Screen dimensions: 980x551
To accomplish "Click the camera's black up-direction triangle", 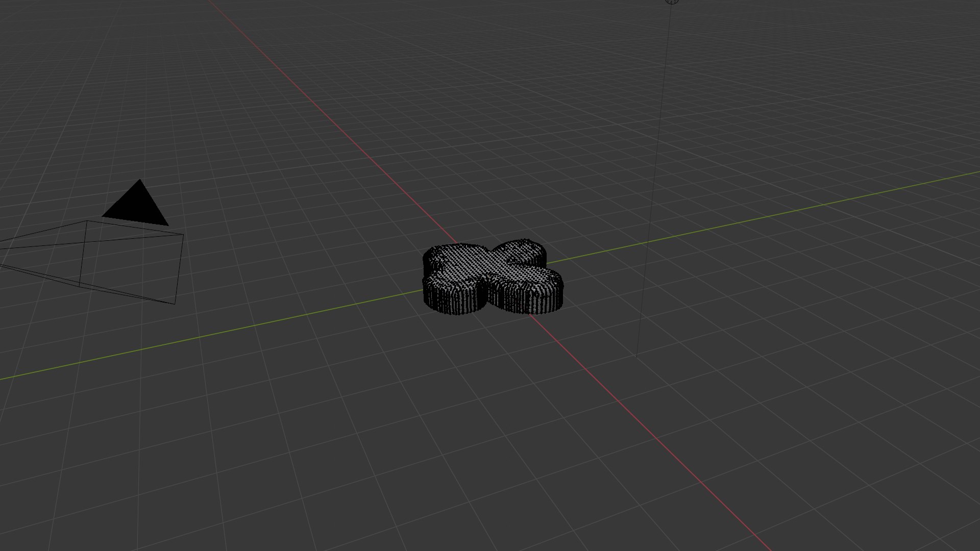I will pos(136,203).
